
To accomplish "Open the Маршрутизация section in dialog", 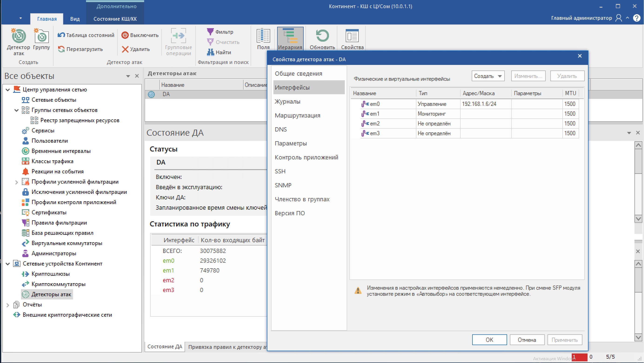I will point(297,115).
